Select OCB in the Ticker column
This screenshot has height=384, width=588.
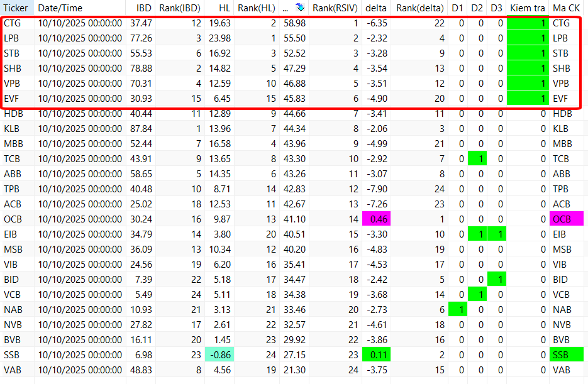click(13, 219)
